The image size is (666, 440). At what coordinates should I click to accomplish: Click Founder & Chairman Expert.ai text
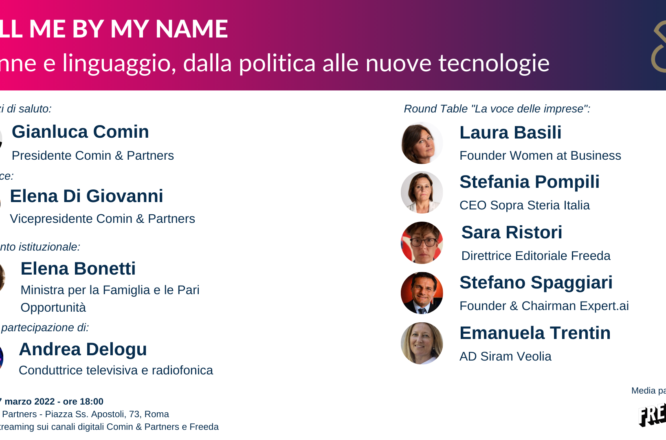(x=544, y=306)
